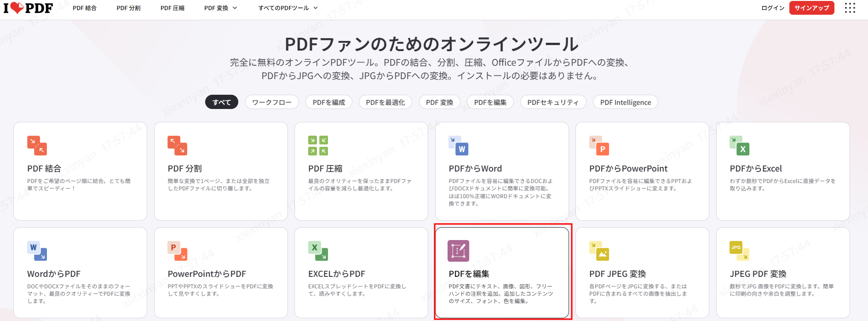Select the PDFセキュリティ filter tab
Viewport: 868px width, 321px height.
point(553,102)
